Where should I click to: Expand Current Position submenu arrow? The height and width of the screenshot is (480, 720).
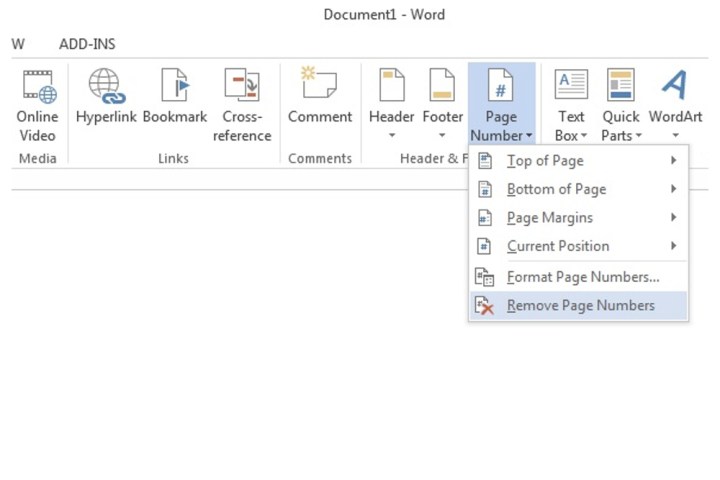(x=674, y=245)
